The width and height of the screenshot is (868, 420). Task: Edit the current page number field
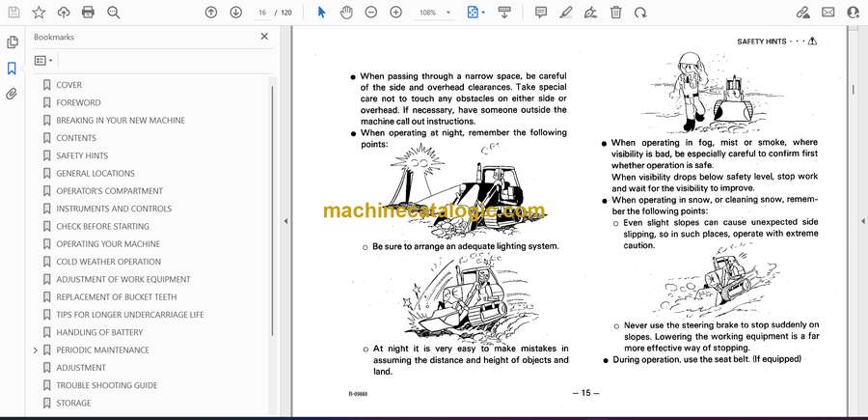[262, 13]
